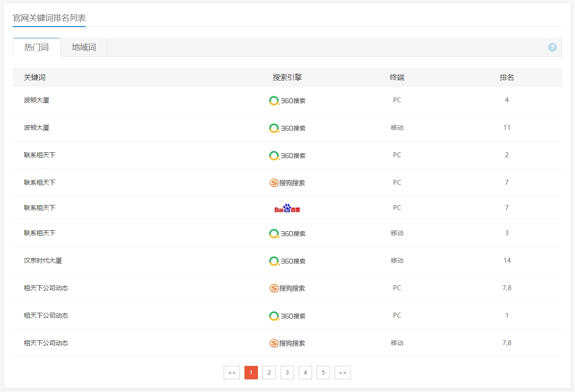Click the 排名 column header

tap(507, 77)
